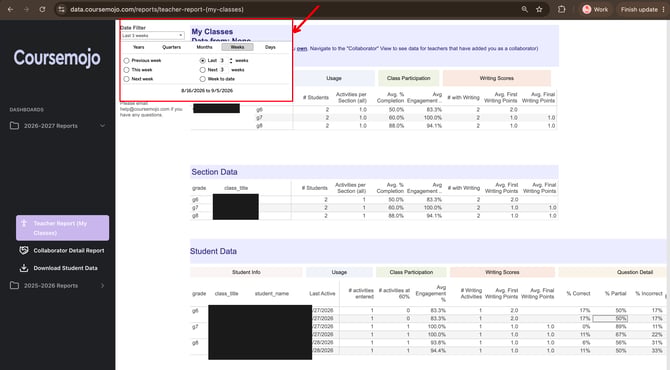Click the 88.0% completion cell in Section Data
The width and height of the screenshot is (670, 370).
point(396,216)
